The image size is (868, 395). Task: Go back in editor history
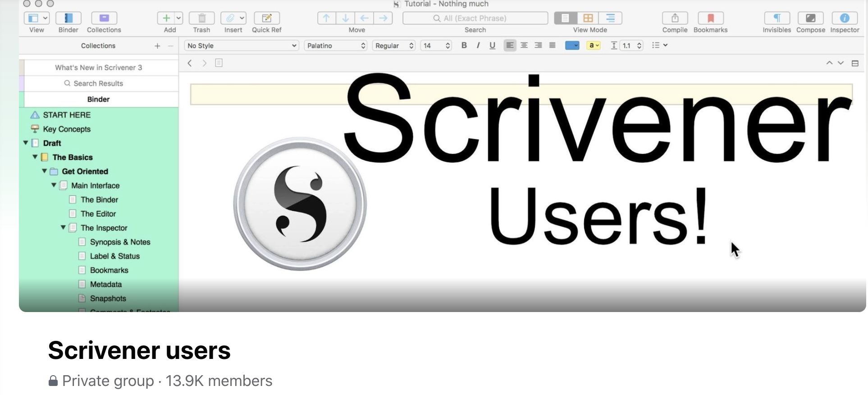190,63
